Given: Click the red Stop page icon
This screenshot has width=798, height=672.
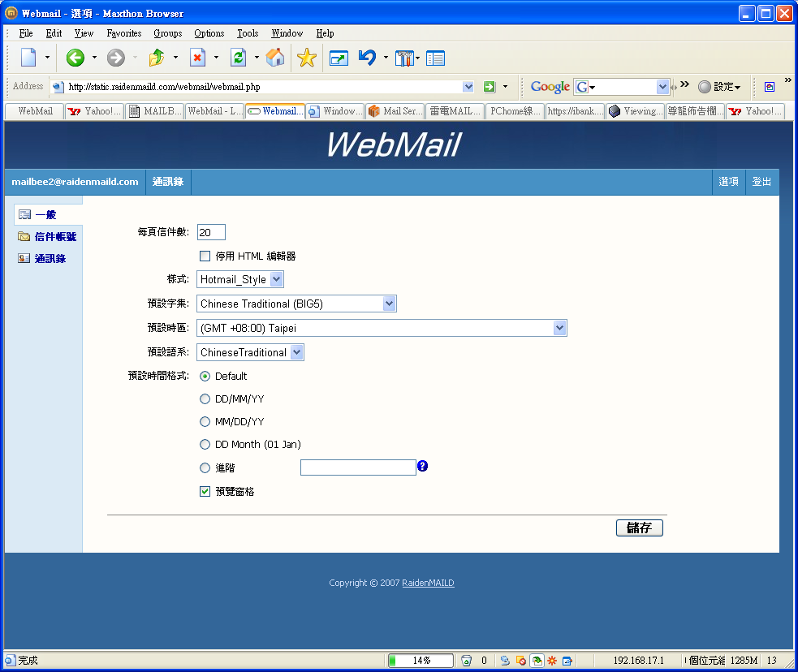Looking at the screenshot, I should point(197,58).
